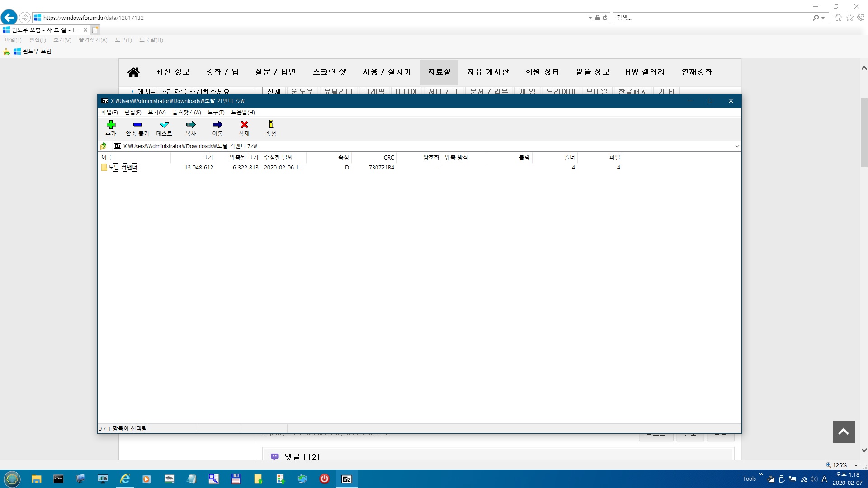Click the 7-Zip archive path field
Viewport: 868px width, 488px height.
[423, 146]
